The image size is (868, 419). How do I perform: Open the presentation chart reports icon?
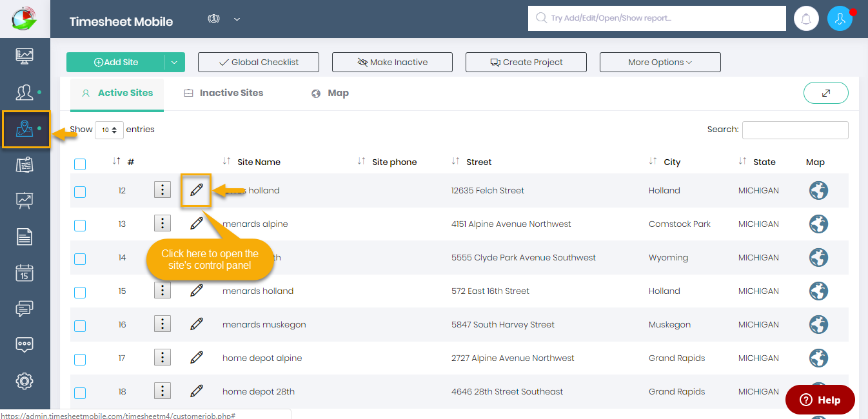[x=25, y=201]
